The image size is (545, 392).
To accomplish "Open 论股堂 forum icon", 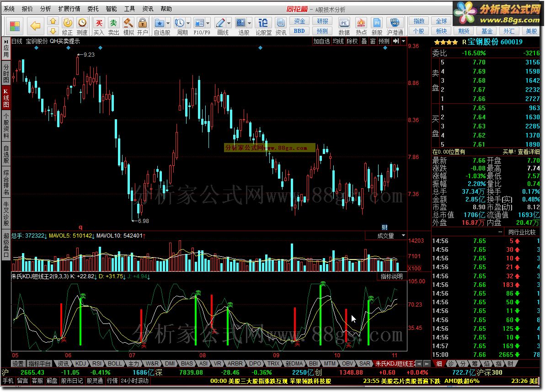I will click(x=263, y=26).
